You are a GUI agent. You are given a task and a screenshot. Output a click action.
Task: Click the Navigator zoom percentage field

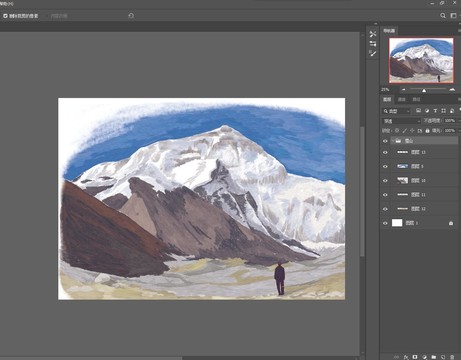click(386, 90)
